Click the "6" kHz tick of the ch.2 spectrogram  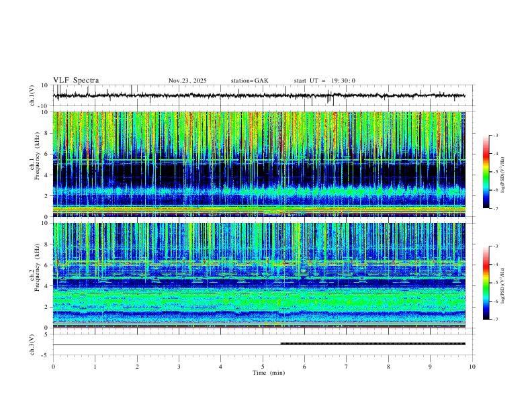(x=47, y=265)
